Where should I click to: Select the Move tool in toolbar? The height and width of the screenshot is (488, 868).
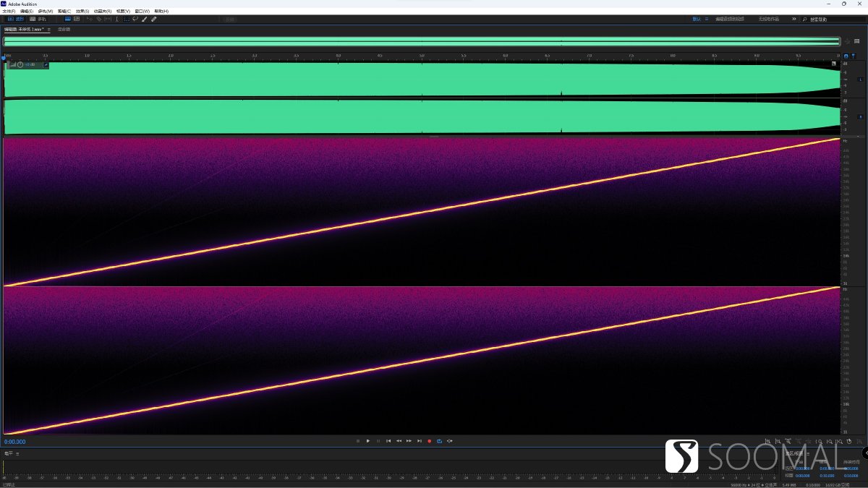[x=90, y=19]
